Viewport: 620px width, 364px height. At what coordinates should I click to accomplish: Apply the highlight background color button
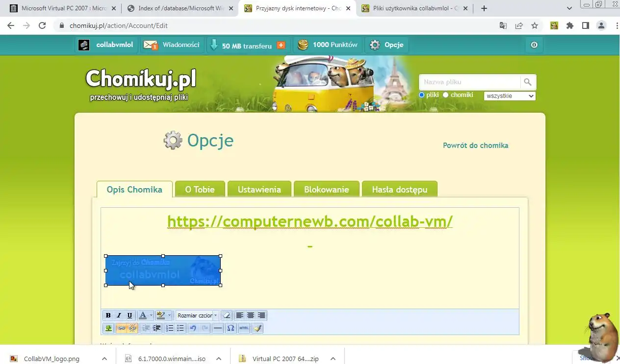pyautogui.click(x=160, y=315)
